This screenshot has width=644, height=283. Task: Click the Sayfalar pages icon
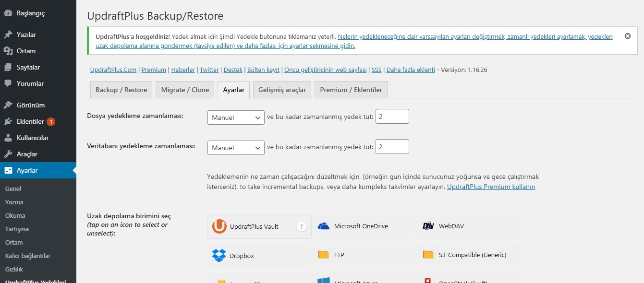coord(8,67)
